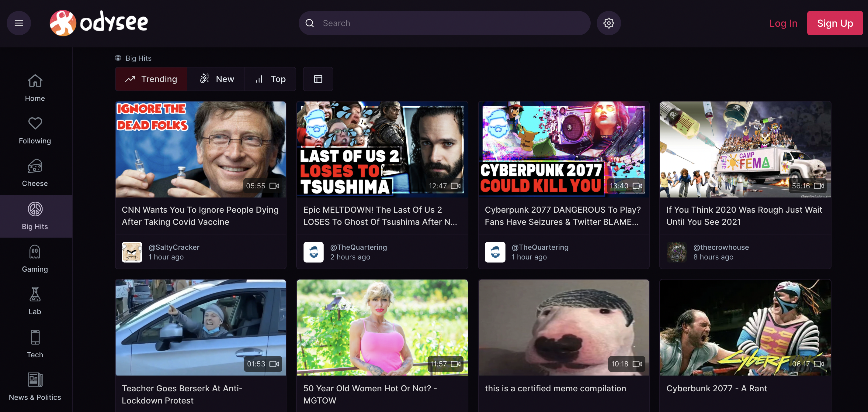Open the certified meme compilation thumbnail
Viewport: 868px width, 412px height.
coord(564,328)
